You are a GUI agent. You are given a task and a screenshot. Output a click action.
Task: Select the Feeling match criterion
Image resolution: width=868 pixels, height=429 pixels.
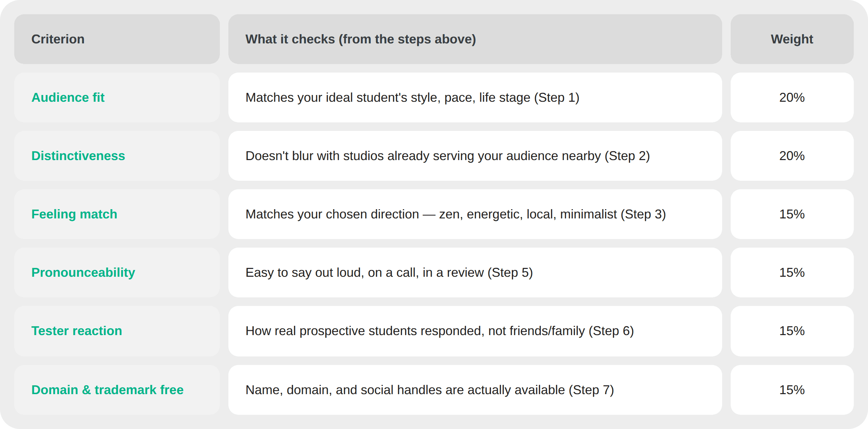[x=74, y=214]
